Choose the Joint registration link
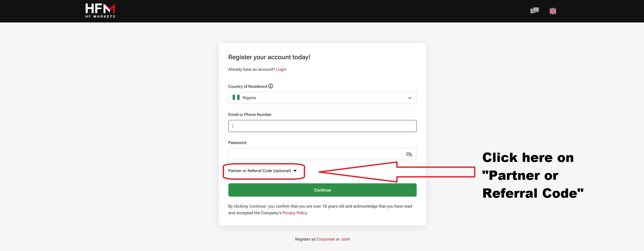The image size is (644, 251). click(345, 239)
